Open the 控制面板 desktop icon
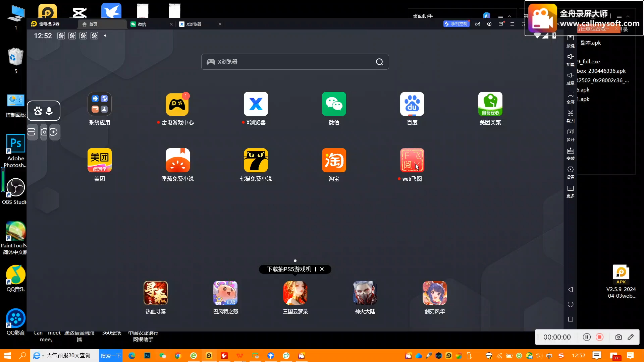Viewport: 644px width, 362px height. pos(15,106)
